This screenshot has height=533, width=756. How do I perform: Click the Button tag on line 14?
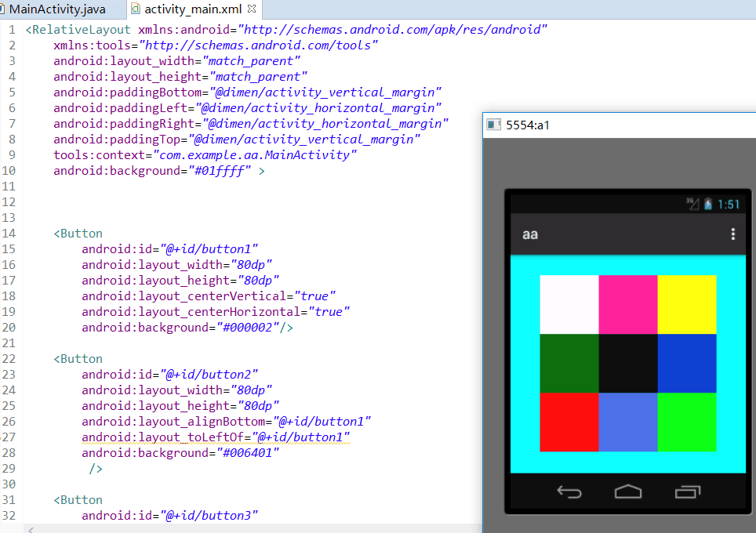(78, 234)
